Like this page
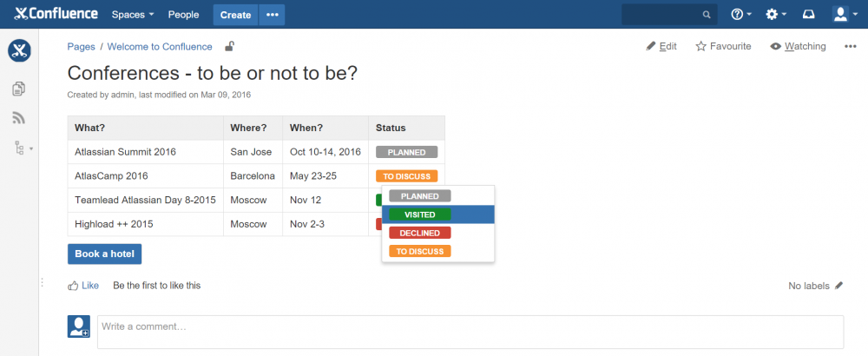Image resolution: width=868 pixels, height=356 pixels. (x=83, y=286)
